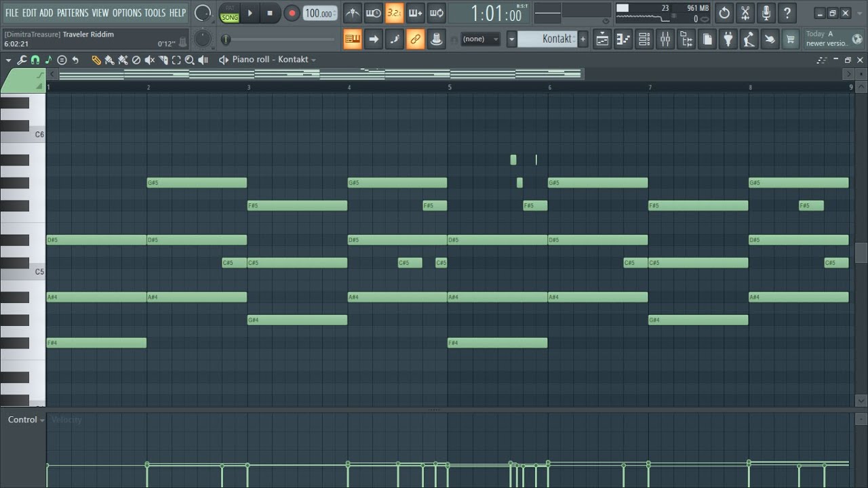868x488 pixels.
Task: Click the Play button in the transport
Action: (250, 13)
